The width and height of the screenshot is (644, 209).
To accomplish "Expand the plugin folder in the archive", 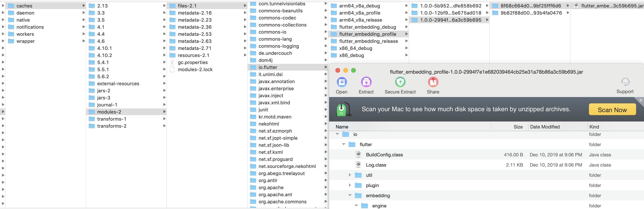I will [x=350, y=185].
